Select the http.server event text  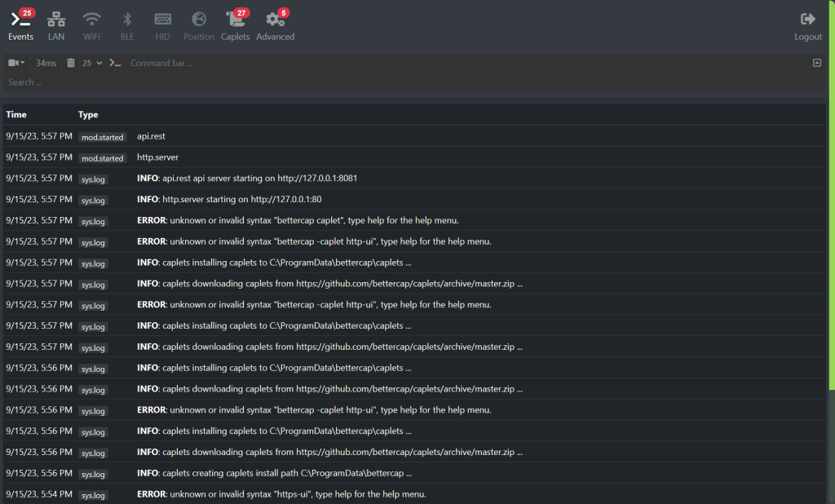[x=157, y=157]
